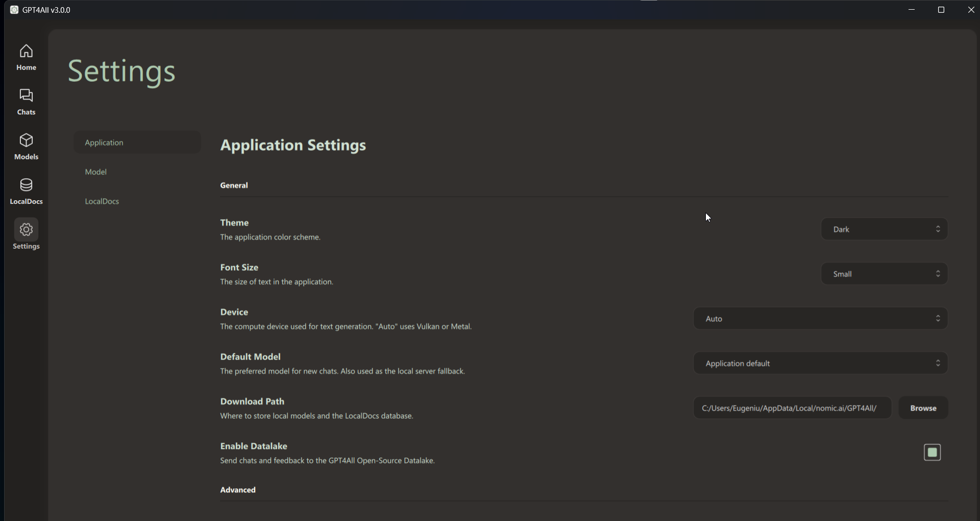The height and width of the screenshot is (521, 980).
Task: Click 'The size of text in the application.'
Action: click(277, 282)
